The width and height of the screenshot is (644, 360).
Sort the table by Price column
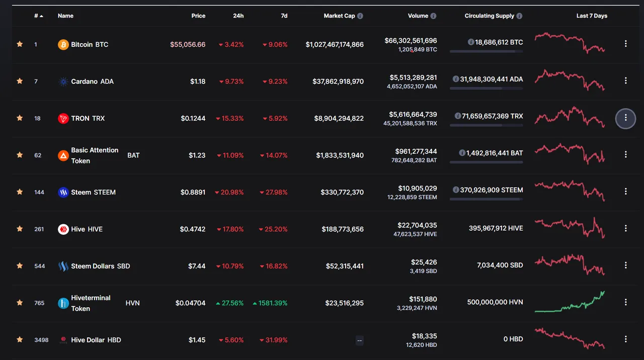pyautogui.click(x=198, y=16)
